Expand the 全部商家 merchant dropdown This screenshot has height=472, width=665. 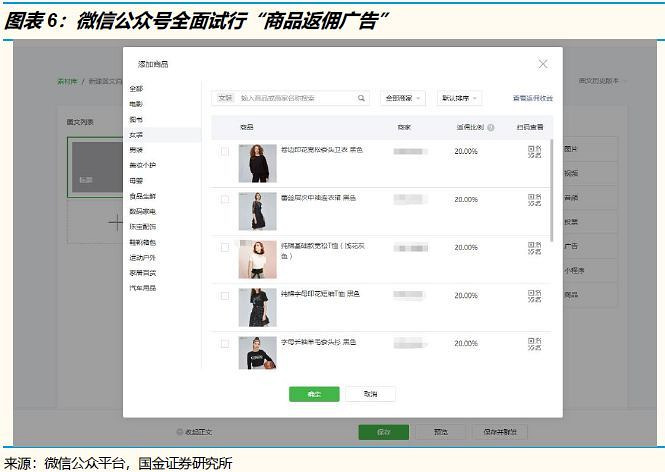tap(402, 98)
